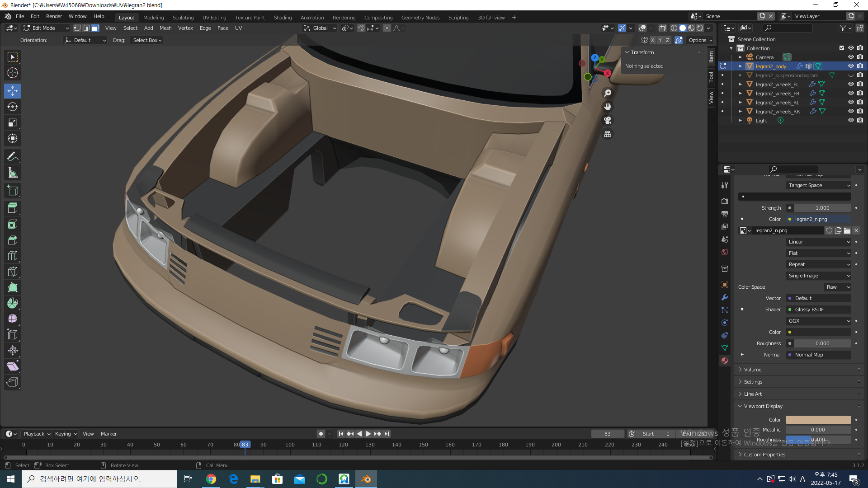Toggle Light visibility eye icon
This screenshot has height=488, width=868.
pos(851,120)
